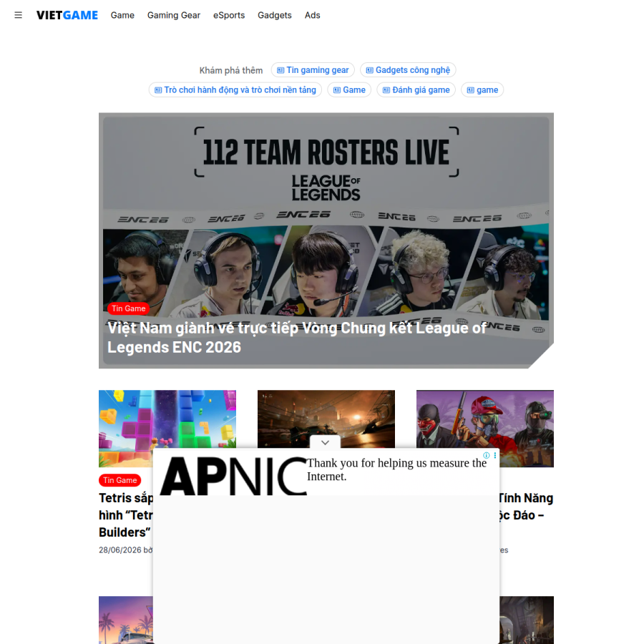
Task: Click the VIETGAME logo
Action: tap(67, 15)
